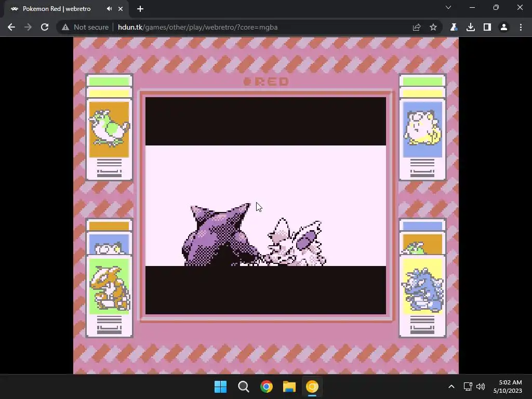
Task: Open the Chrome profile menu
Action: (x=504, y=27)
